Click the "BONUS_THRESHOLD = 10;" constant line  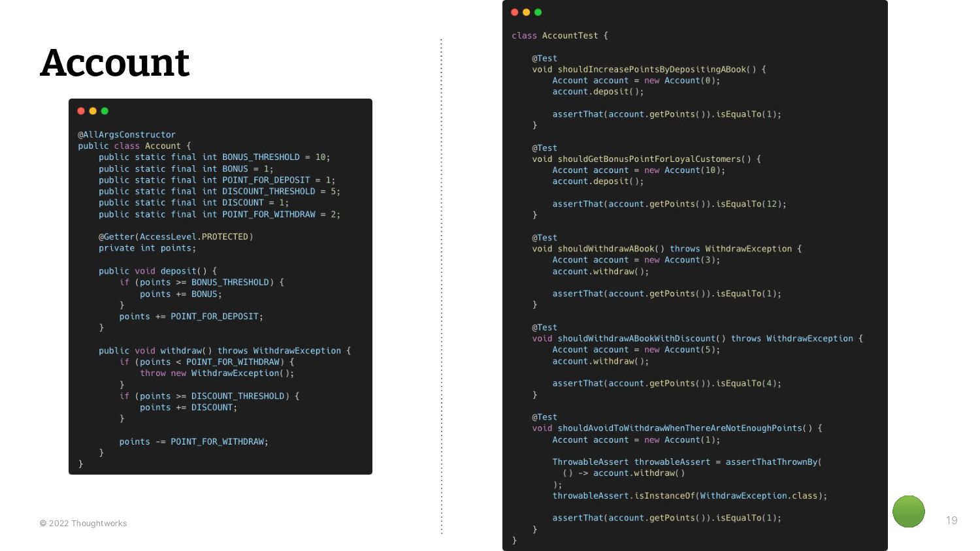(x=214, y=157)
